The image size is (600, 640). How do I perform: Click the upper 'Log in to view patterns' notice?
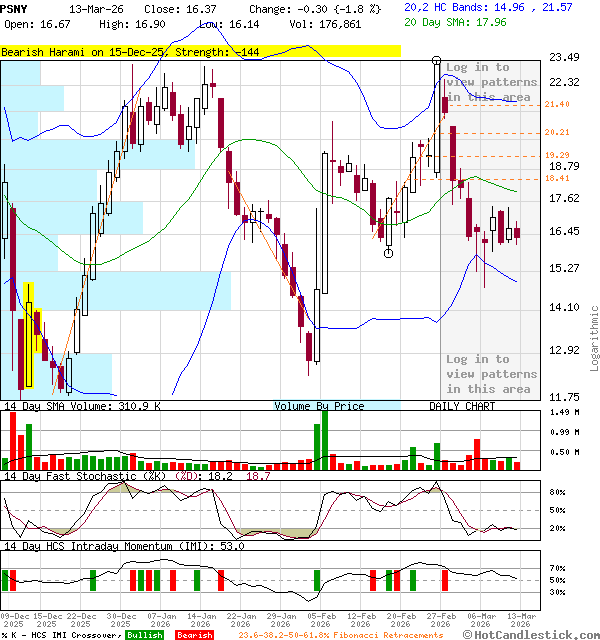491,82
